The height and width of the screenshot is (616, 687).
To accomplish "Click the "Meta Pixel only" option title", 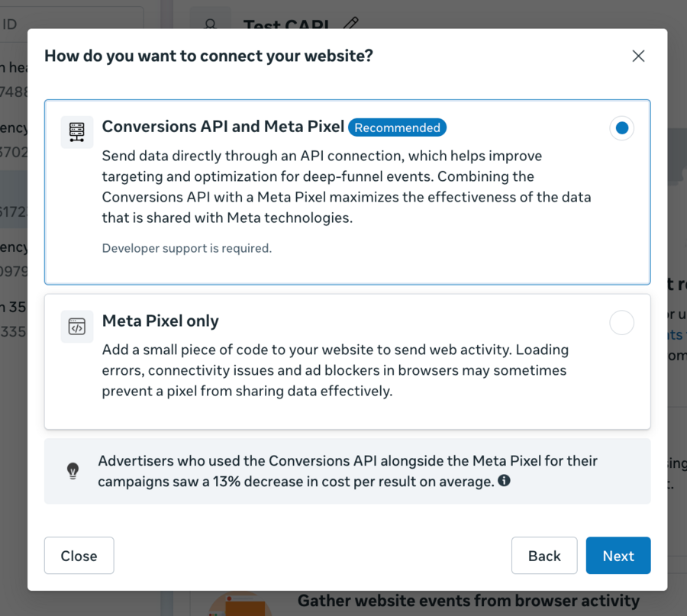I will click(160, 321).
